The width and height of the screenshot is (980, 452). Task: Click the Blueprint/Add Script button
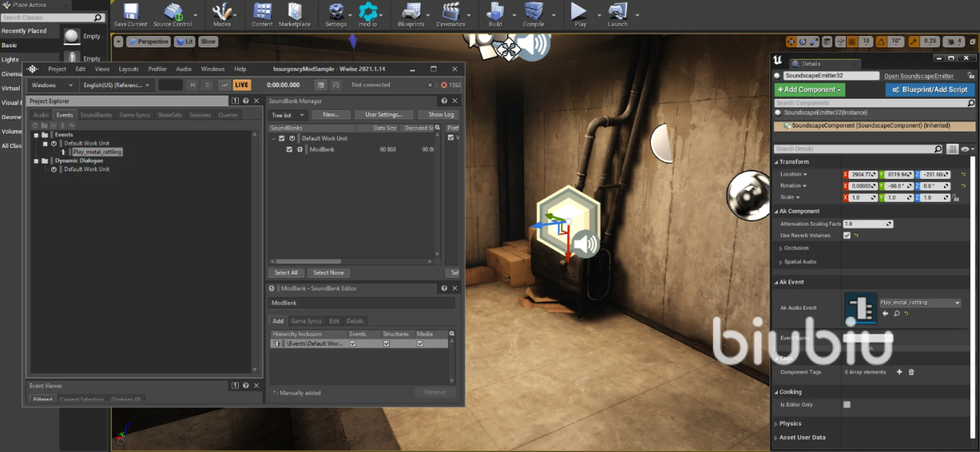coord(929,89)
